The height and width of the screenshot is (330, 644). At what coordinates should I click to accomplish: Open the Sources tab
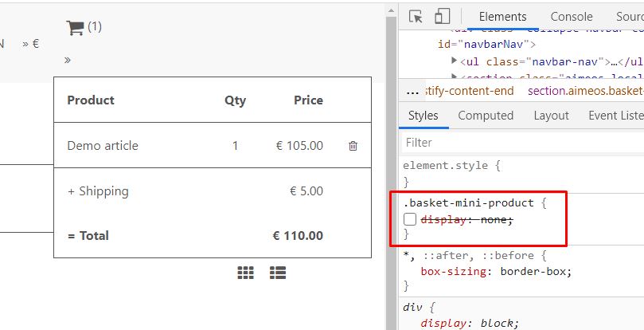(630, 17)
